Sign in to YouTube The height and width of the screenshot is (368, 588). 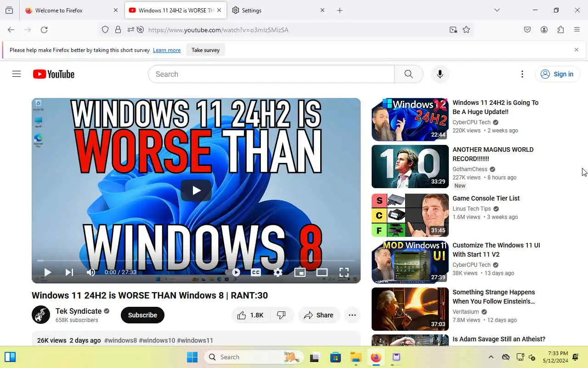coord(557,74)
